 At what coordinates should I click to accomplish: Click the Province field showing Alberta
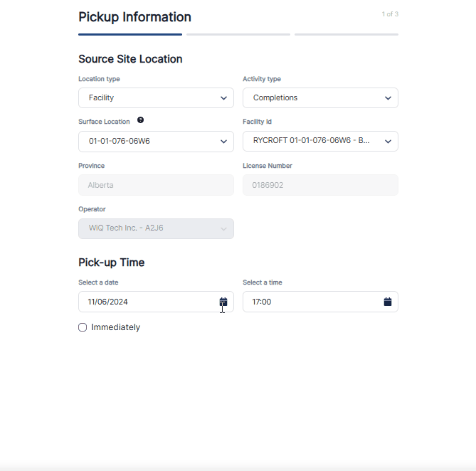click(156, 185)
